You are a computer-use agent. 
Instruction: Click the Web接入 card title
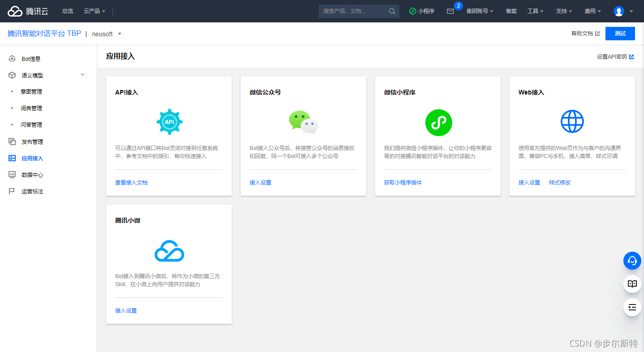click(x=531, y=92)
